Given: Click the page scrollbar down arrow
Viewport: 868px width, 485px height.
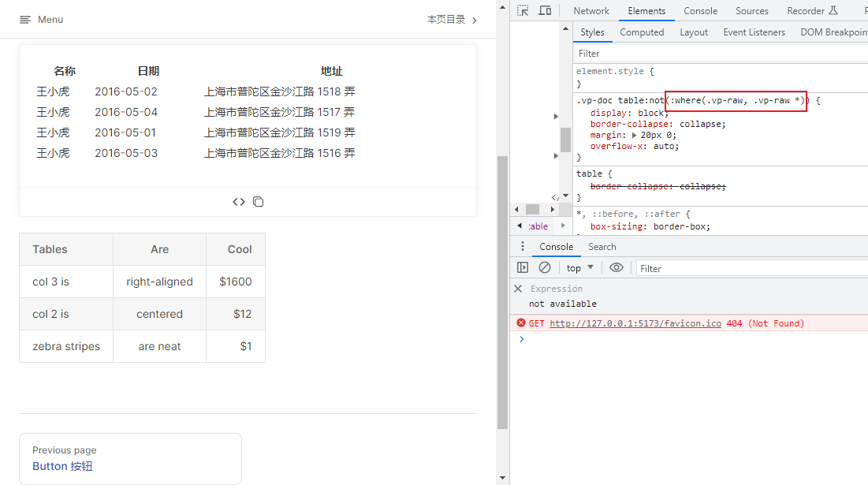Looking at the screenshot, I should (502, 478).
